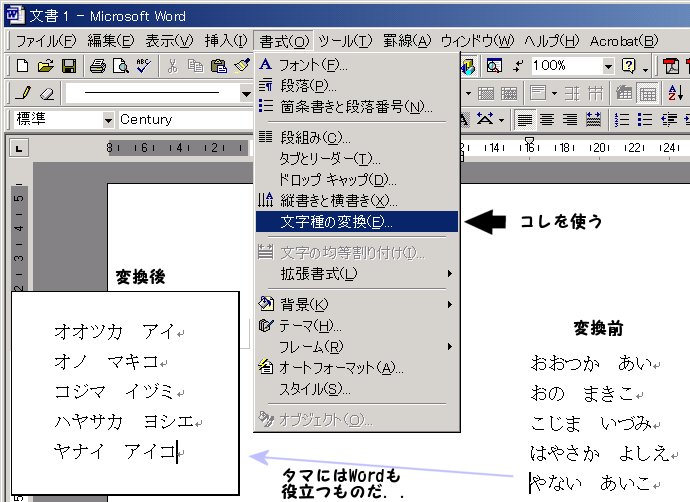The image size is (690, 502).
Task: Click the 100% zoom value field
Action: coord(566,66)
